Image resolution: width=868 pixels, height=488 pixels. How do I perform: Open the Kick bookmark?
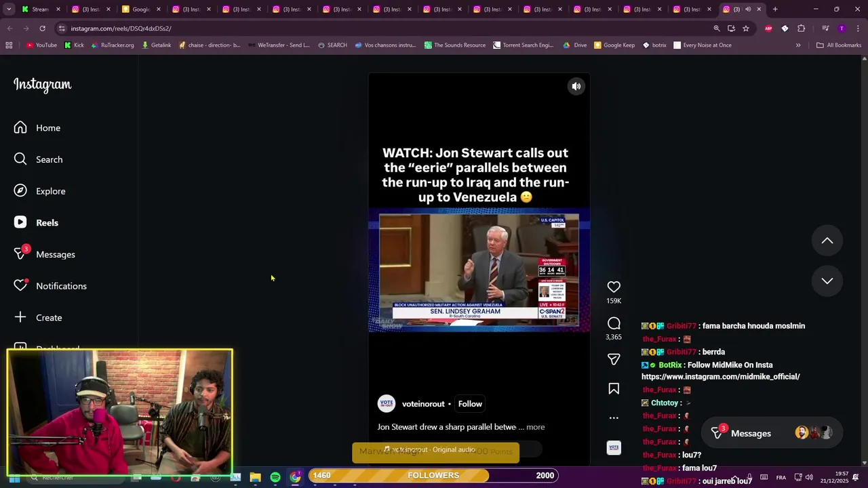tap(74, 45)
